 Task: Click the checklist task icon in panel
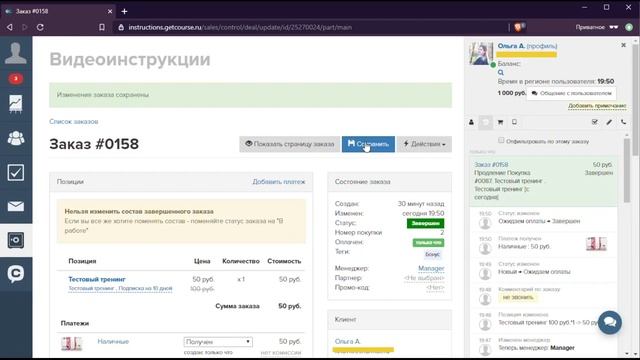pyautogui.click(x=595, y=122)
